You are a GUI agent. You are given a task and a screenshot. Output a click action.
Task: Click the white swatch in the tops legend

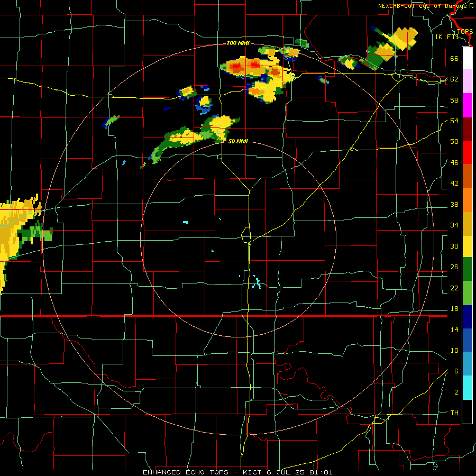467,58
